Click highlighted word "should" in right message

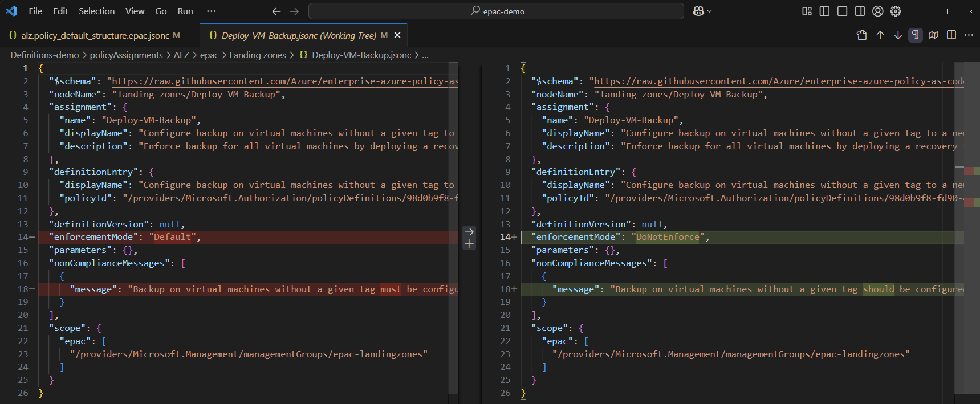tap(879, 289)
